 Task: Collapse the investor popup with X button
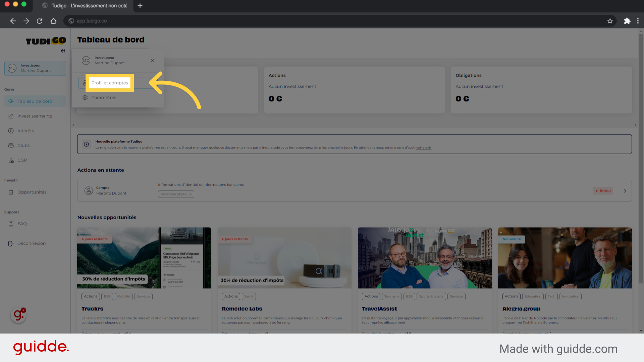[152, 61]
